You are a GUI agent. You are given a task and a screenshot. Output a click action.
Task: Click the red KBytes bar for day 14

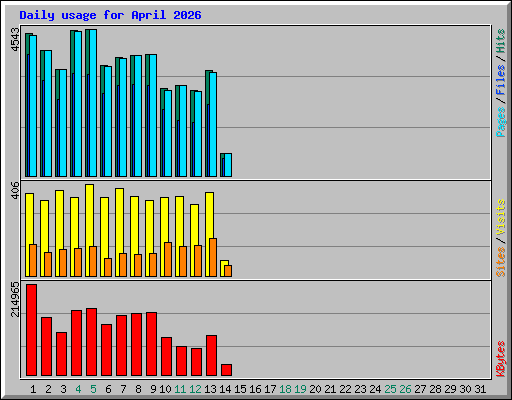click(226, 370)
